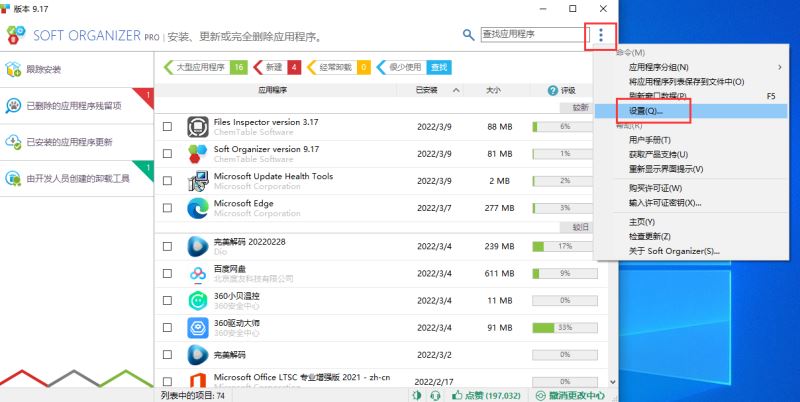Filter by 经常卸载 tag
Image resolution: width=800 pixels, height=402 pixels.
tap(339, 67)
